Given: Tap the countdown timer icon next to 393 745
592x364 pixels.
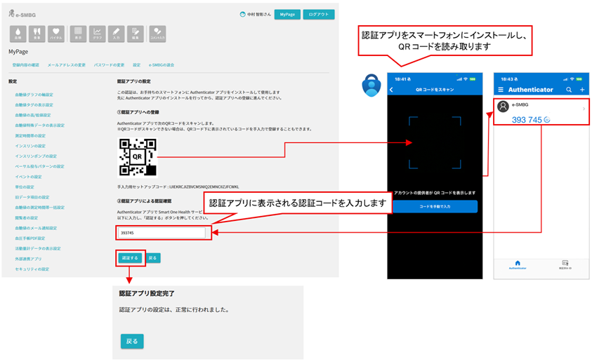Looking at the screenshot, I should tap(546, 120).
